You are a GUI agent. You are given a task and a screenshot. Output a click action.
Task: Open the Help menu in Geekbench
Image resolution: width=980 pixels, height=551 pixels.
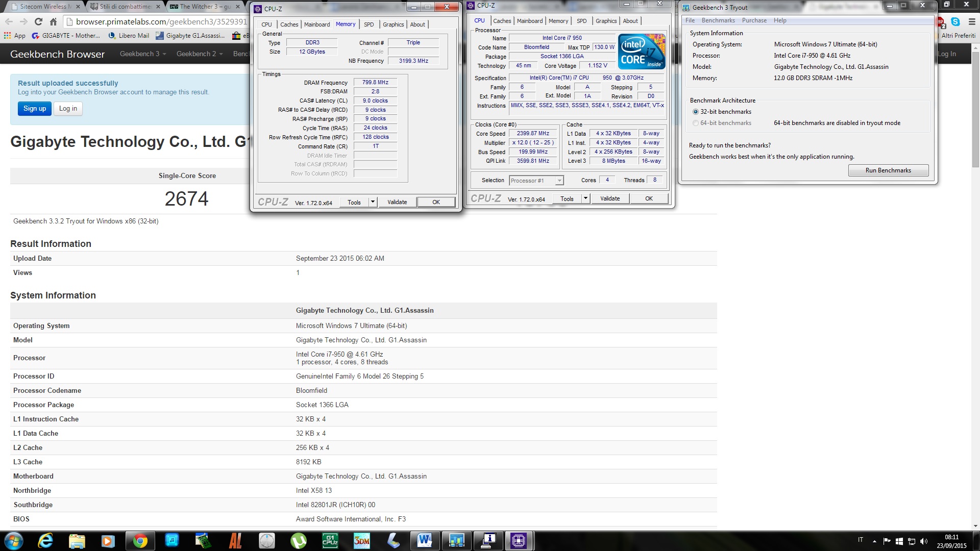pos(779,20)
